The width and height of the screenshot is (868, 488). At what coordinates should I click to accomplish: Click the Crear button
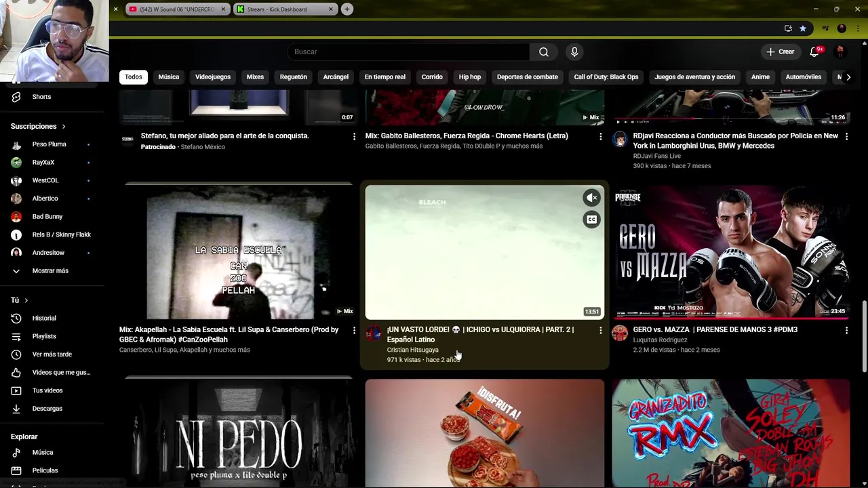tap(780, 52)
